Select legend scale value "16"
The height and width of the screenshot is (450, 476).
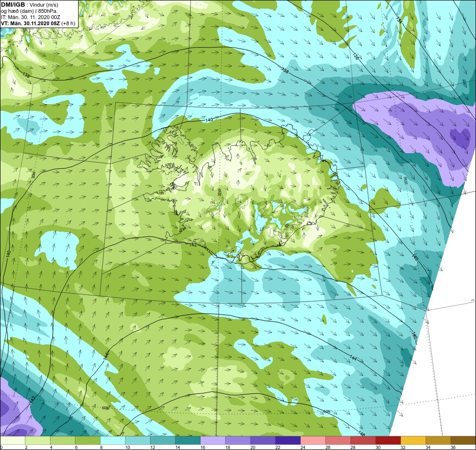click(x=202, y=447)
